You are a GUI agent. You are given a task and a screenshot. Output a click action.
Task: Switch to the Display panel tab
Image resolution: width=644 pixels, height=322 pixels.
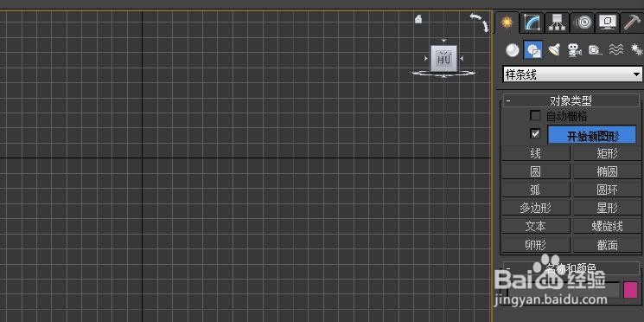coord(607,23)
